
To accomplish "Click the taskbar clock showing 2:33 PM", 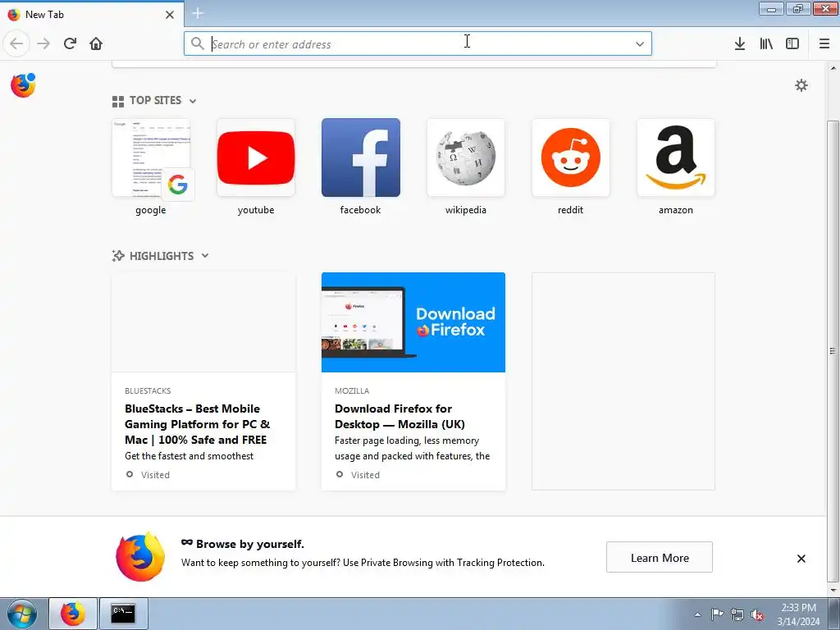I will click(798, 614).
